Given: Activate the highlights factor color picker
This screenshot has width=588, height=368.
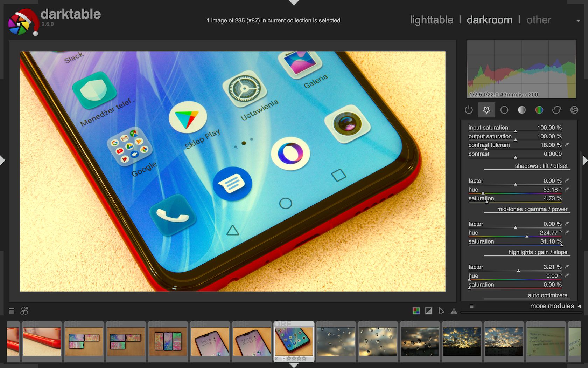Looking at the screenshot, I should (x=567, y=267).
